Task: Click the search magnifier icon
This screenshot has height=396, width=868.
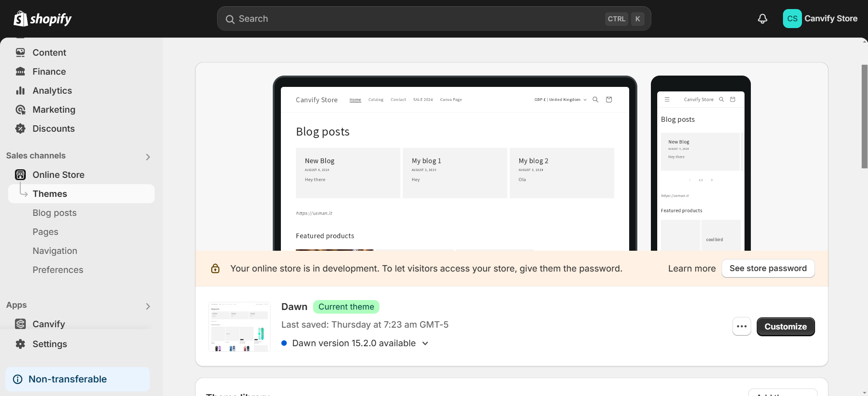Action: [x=230, y=19]
